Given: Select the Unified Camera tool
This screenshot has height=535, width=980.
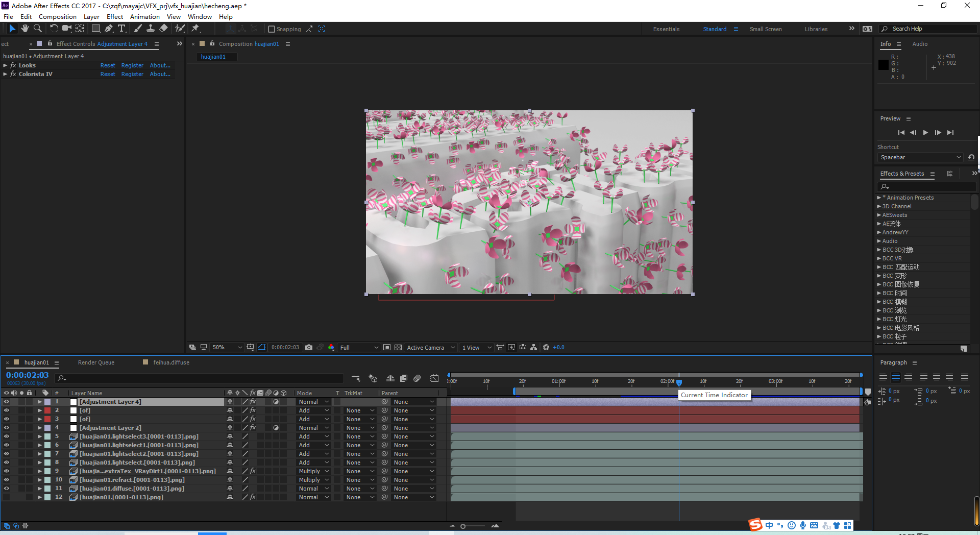Looking at the screenshot, I should [x=67, y=29].
